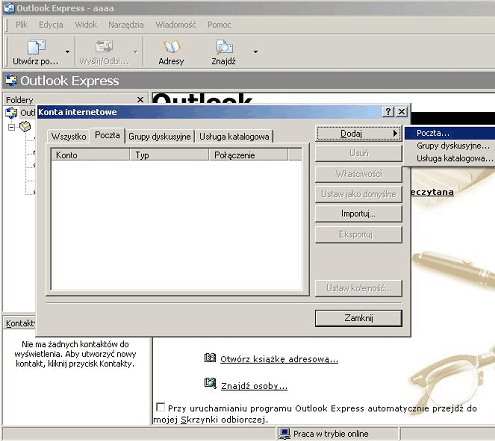Image resolution: width=495 pixels, height=441 pixels.
Task: Click the Outlook Express title bar icon
Action: click(x=9, y=8)
